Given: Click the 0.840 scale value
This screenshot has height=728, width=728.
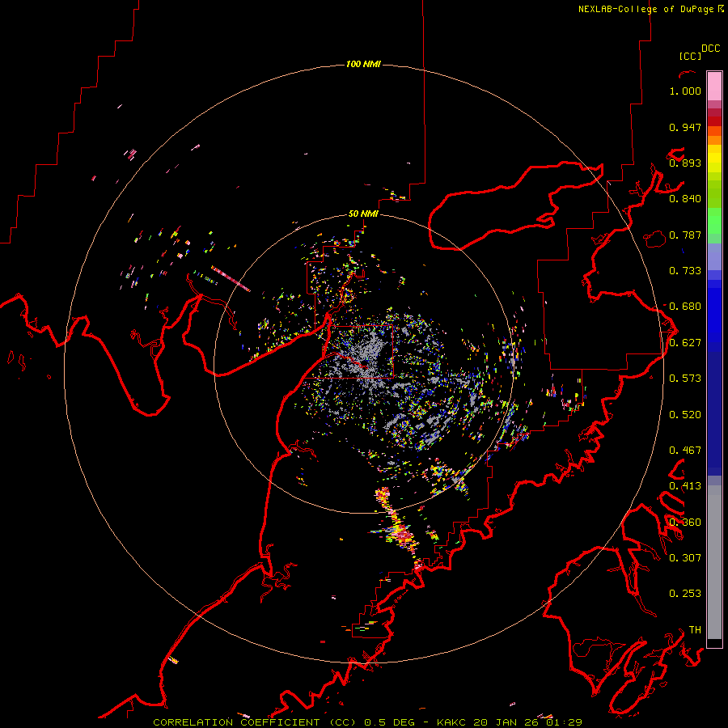Looking at the screenshot, I should tap(685, 199).
